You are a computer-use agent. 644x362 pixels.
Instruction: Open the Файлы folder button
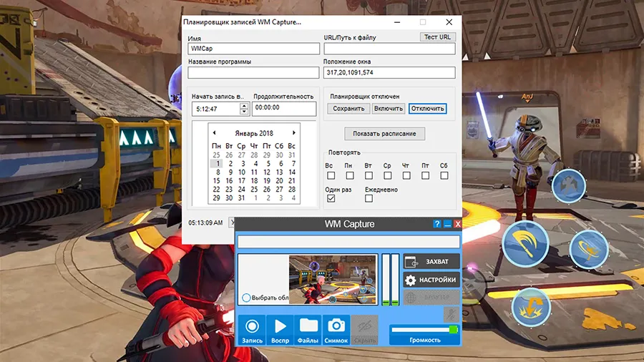tap(308, 331)
